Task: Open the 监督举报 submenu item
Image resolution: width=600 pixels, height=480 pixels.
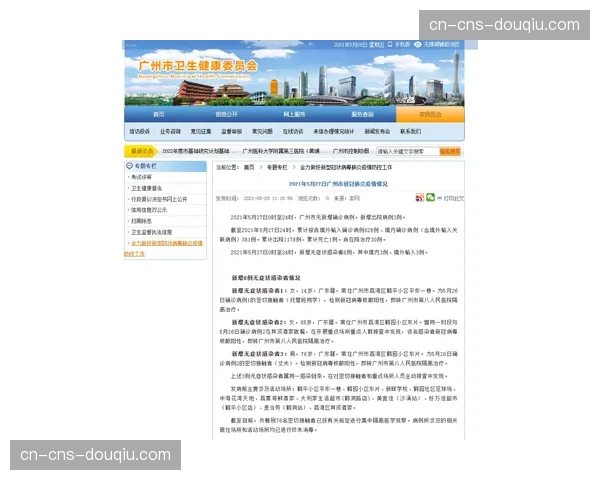Action: (x=232, y=131)
